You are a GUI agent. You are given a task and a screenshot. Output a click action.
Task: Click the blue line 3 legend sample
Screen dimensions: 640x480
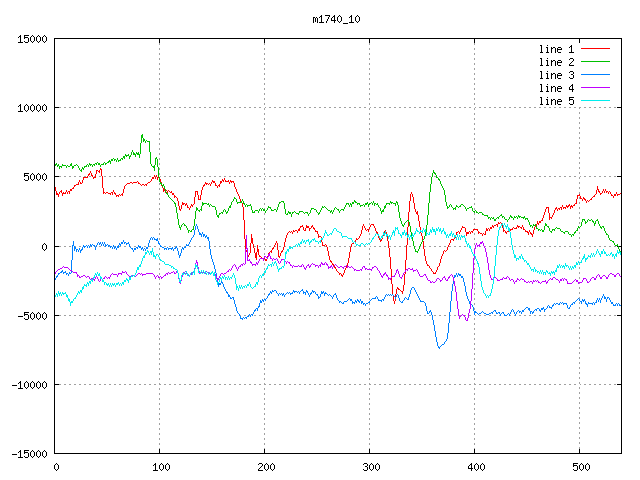[596, 75]
